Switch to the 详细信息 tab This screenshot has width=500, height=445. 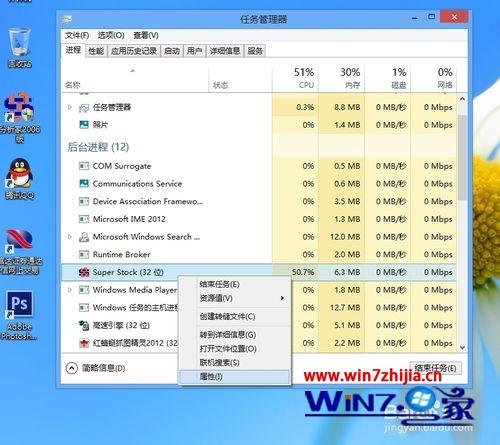(225, 51)
